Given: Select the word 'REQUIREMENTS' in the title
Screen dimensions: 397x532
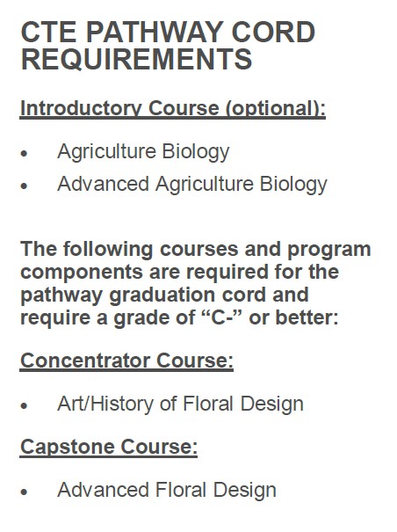Looking at the screenshot, I should tap(136, 59).
